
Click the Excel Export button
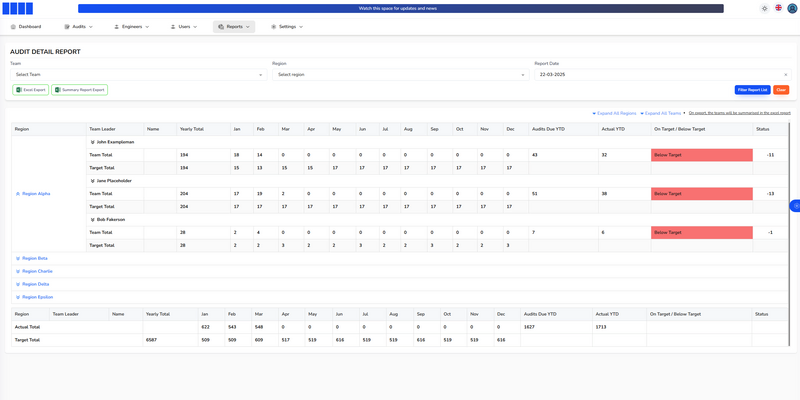[31, 90]
